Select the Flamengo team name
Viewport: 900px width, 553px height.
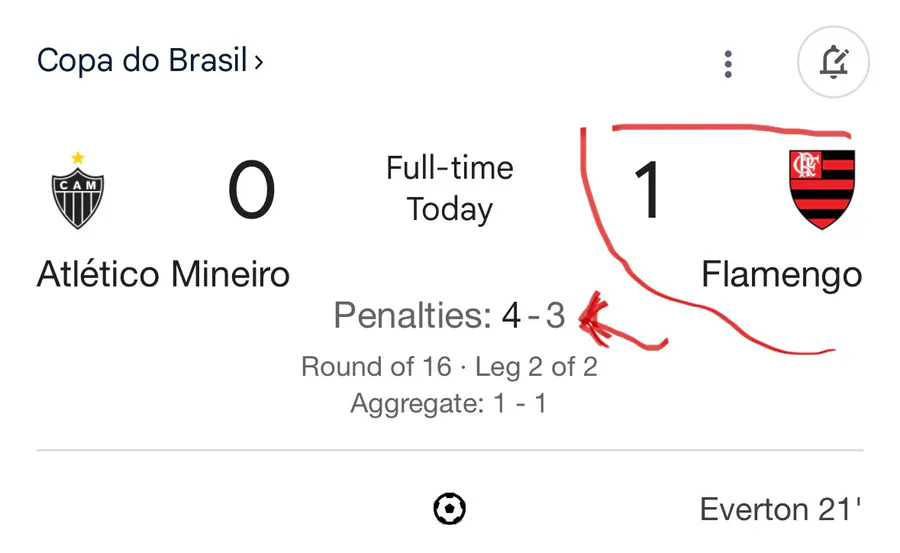click(782, 276)
